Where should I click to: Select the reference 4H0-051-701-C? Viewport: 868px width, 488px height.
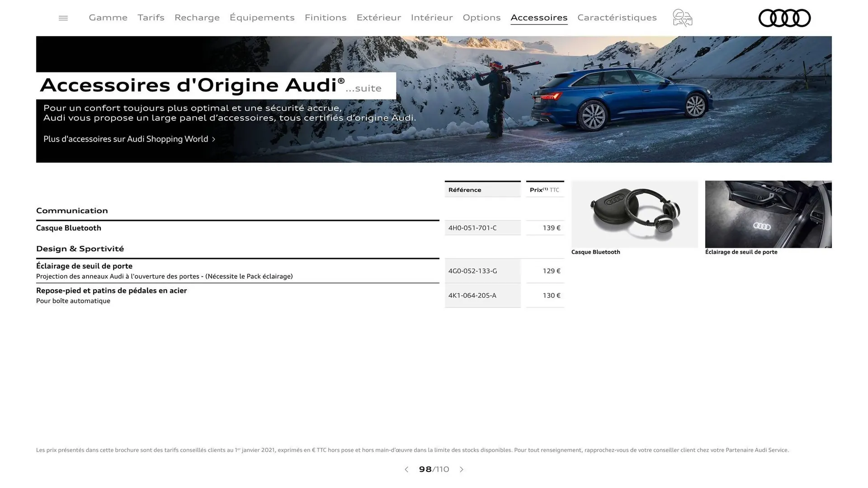pyautogui.click(x=472, y=228)
